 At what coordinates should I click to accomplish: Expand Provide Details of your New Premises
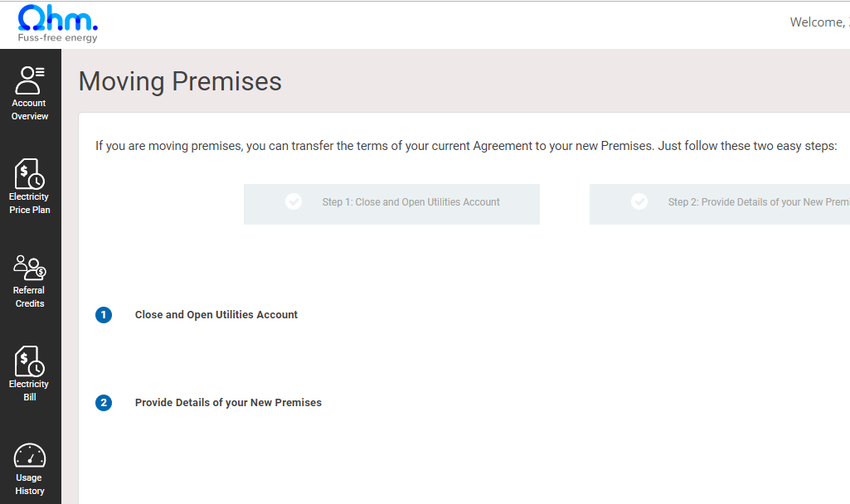[x=228, y=403]
